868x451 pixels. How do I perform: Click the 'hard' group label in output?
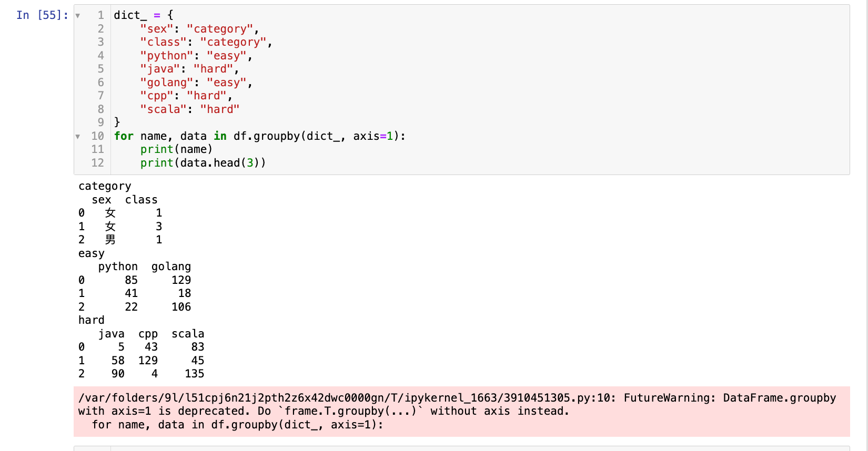click(x=92, y=320)
